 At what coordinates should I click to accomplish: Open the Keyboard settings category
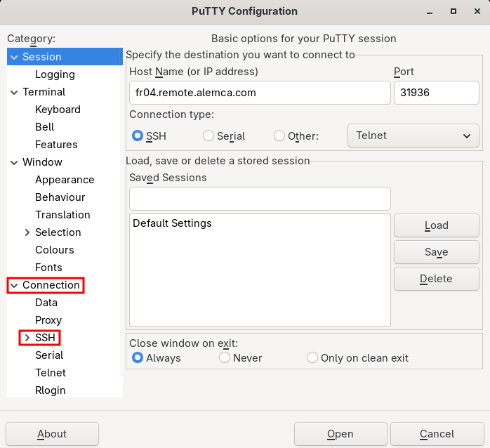(58, 110)
